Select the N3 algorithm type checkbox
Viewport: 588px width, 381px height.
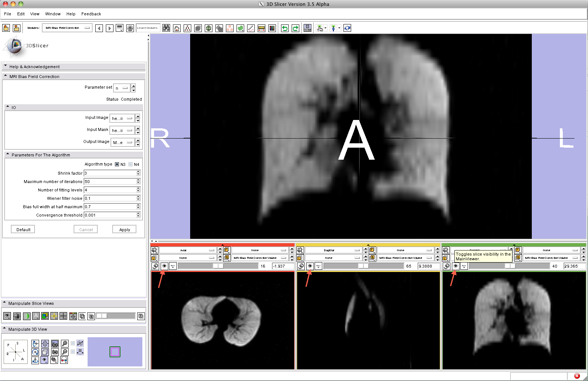(117, 164)
